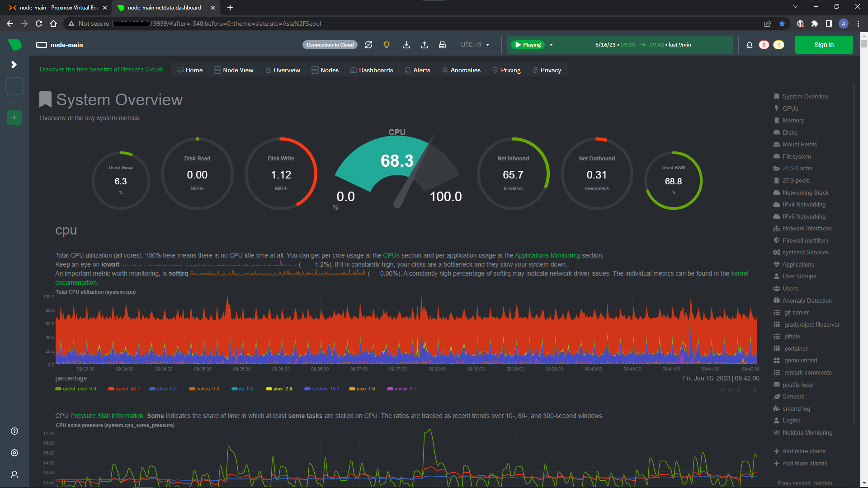Open the Node View tab
This screenshot has width=868, height=488.
pyautogui.click(x=234, y=70)
